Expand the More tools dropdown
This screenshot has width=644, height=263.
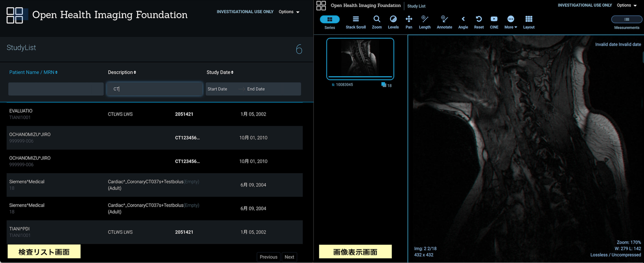click(511, 22)
